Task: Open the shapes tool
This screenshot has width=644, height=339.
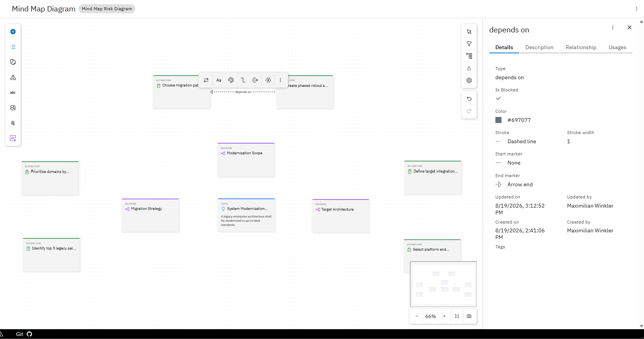Action: pos(13,77)
